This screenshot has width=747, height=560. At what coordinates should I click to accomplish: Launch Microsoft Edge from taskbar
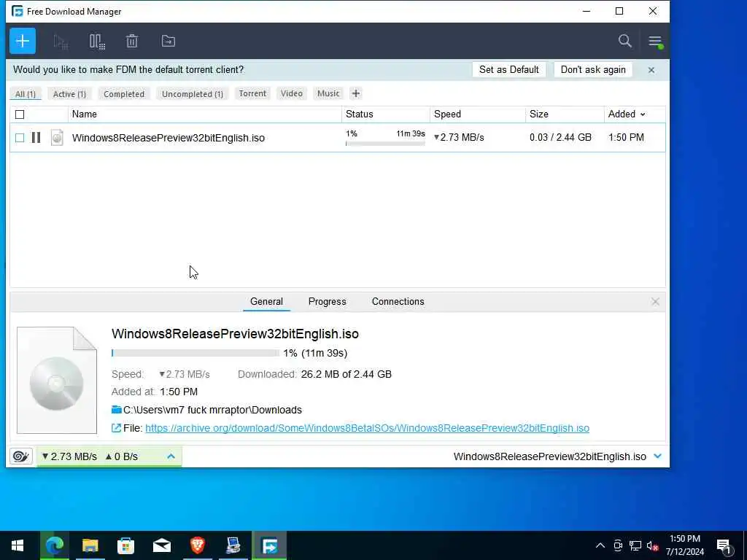pyautogui.click(x=54, y=545)
